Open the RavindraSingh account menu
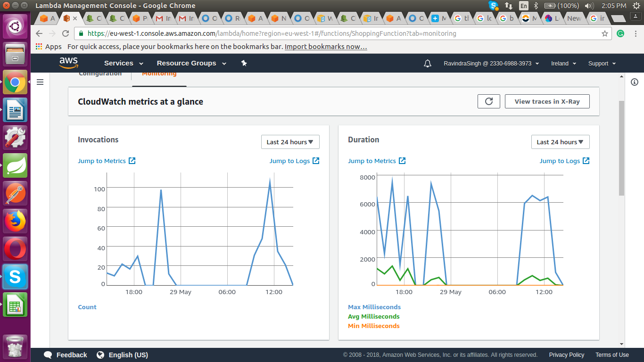 tap(491, 64)
